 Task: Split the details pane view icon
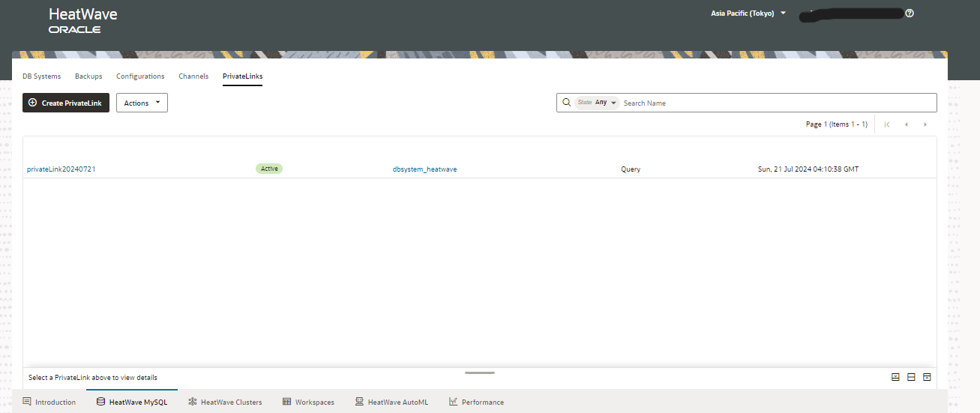click(911, 377)
